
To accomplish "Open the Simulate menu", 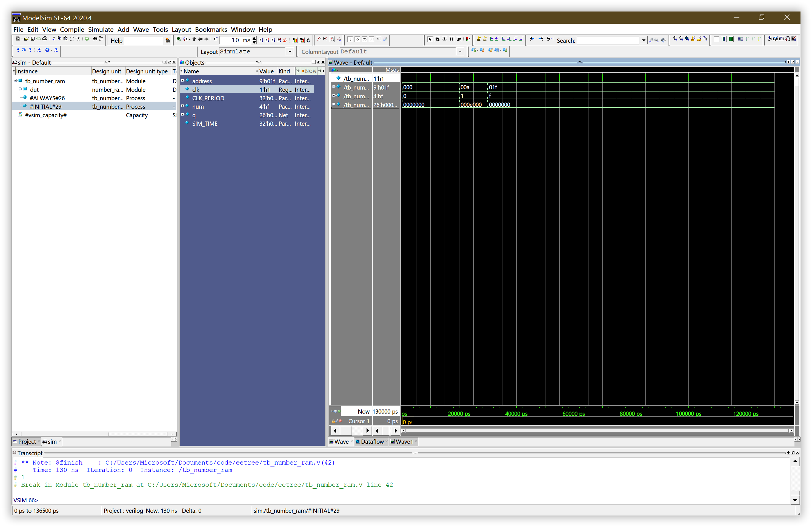I will tap(101, 29).
